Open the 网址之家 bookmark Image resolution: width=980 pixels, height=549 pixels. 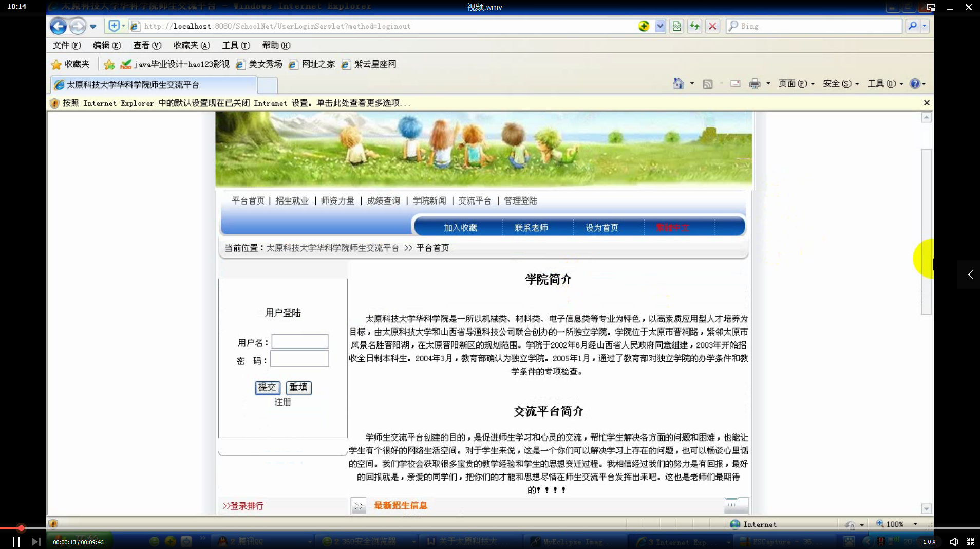pos(312,64)
